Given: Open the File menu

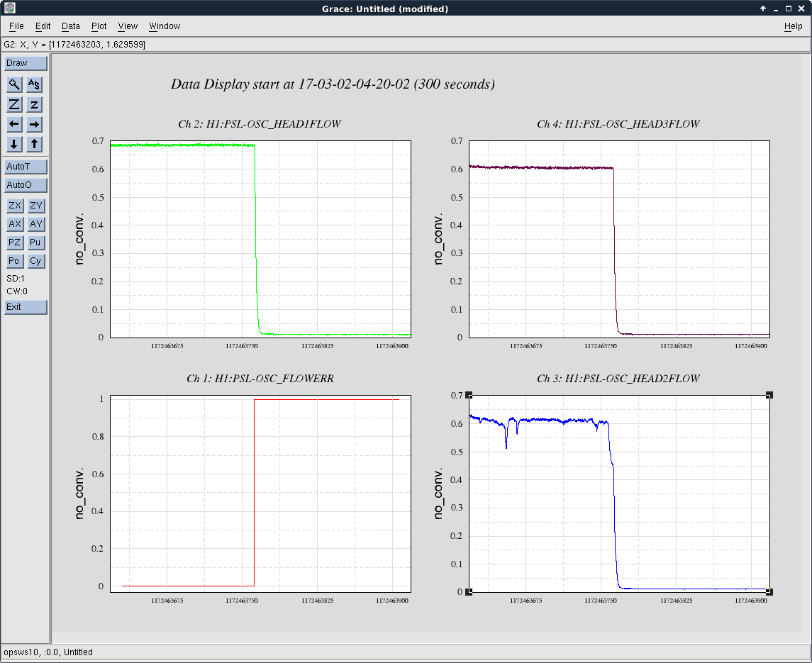Looking at the screenshot, I should [x=16, y=26].
